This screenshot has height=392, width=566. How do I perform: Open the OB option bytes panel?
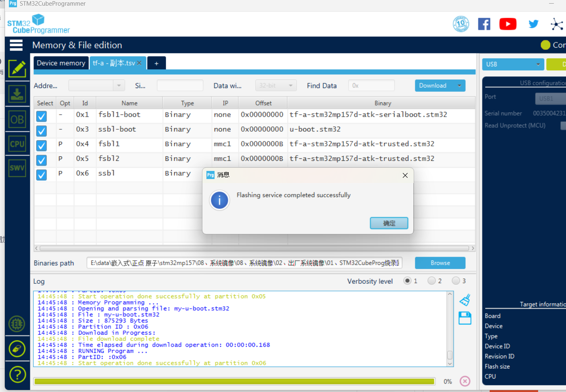coord(17,119)
